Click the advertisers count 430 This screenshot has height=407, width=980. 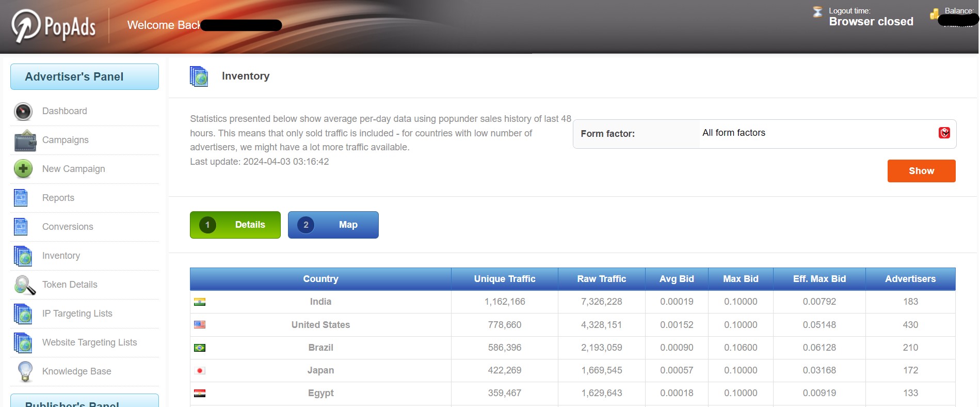pyautogui.click(x=910, y=325)
